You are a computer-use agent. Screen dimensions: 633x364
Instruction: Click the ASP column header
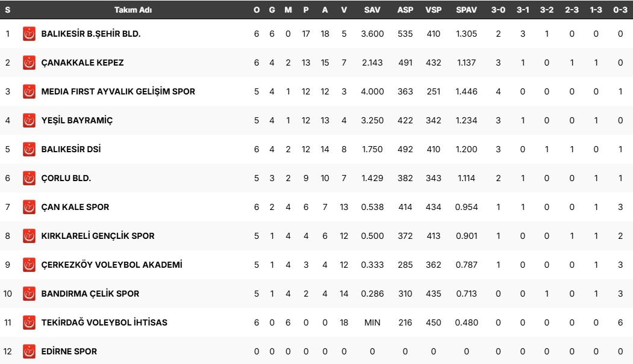click(x=405, y=10)
